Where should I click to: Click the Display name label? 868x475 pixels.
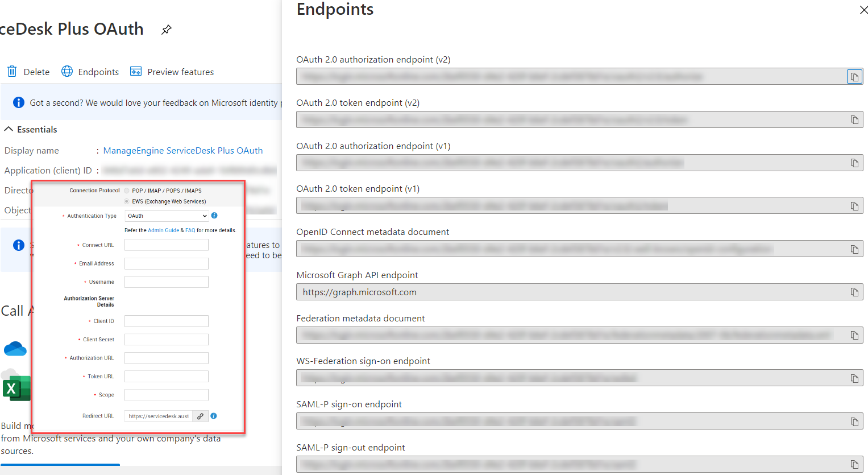tap(31, 151)
